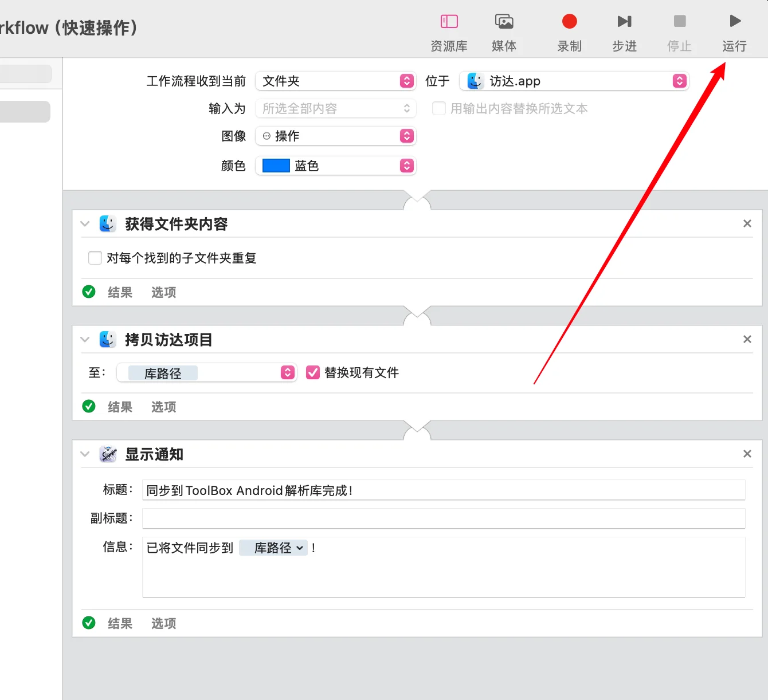Enable 对每个找到的子文件夹重复 checkbox
Image resolution: width=768 pixels, height=700 pixels.
click(95, 258)
